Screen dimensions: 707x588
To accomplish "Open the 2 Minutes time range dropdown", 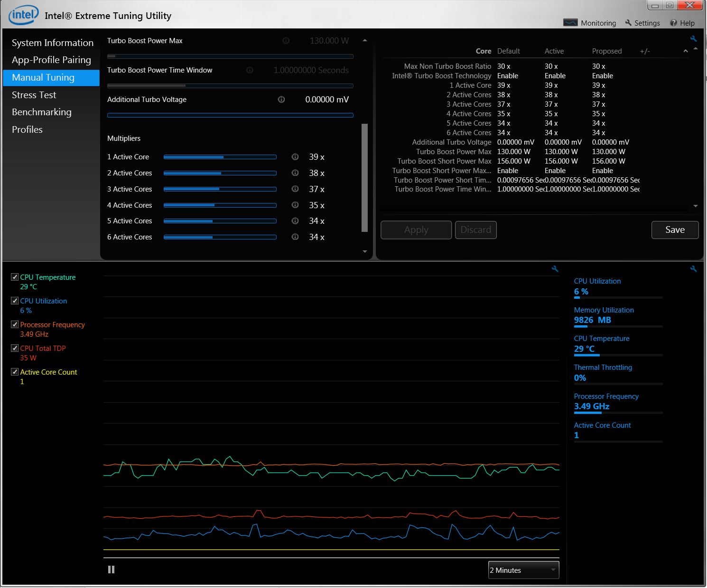I will 523,570.
